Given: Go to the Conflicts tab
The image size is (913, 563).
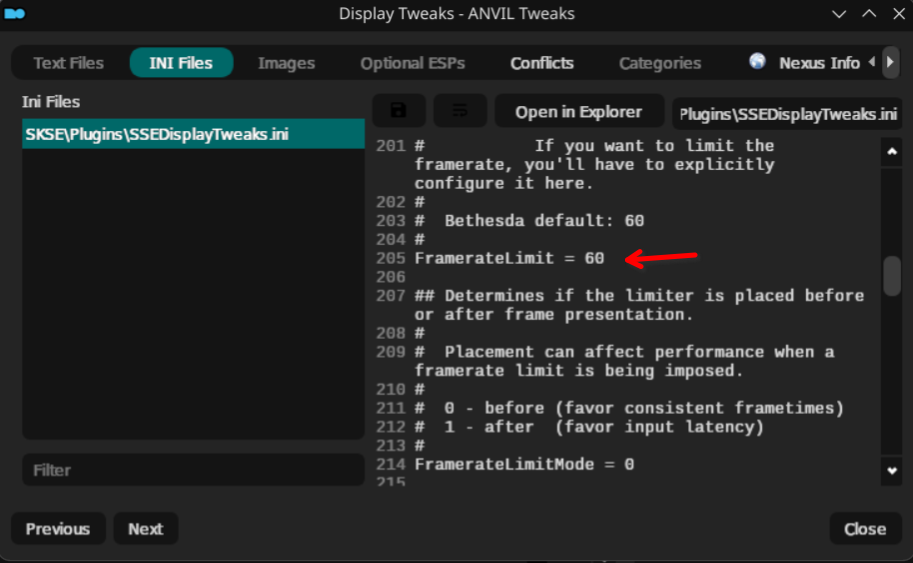Looking at the screenshot, I should click(542, 63).
